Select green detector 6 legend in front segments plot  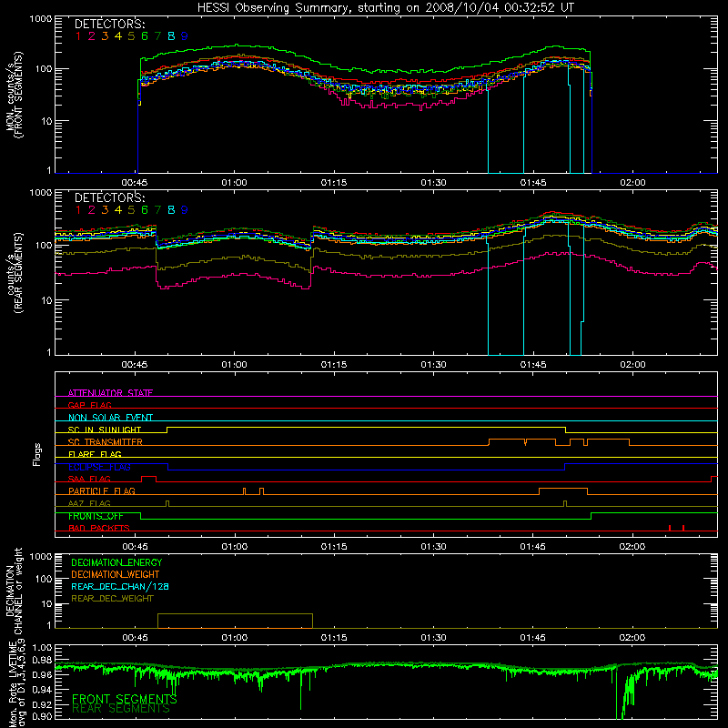pos(145,36)
